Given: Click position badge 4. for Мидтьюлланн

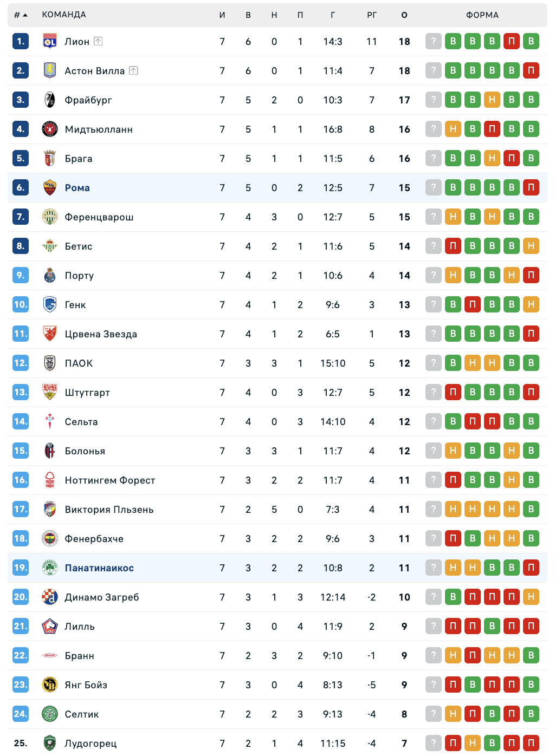Looking at the screenshot, I should point(21,129).
